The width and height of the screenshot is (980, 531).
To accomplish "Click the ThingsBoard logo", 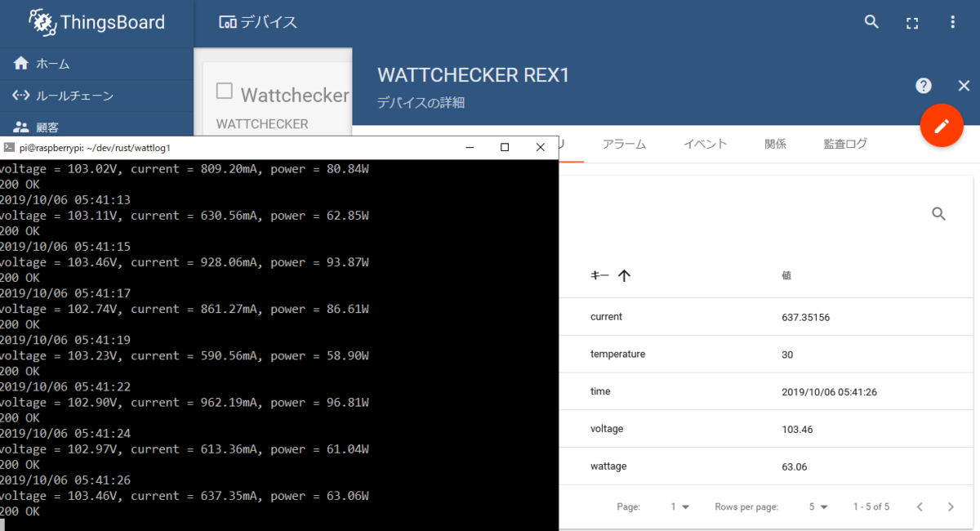I will click(x=96, y=23).
